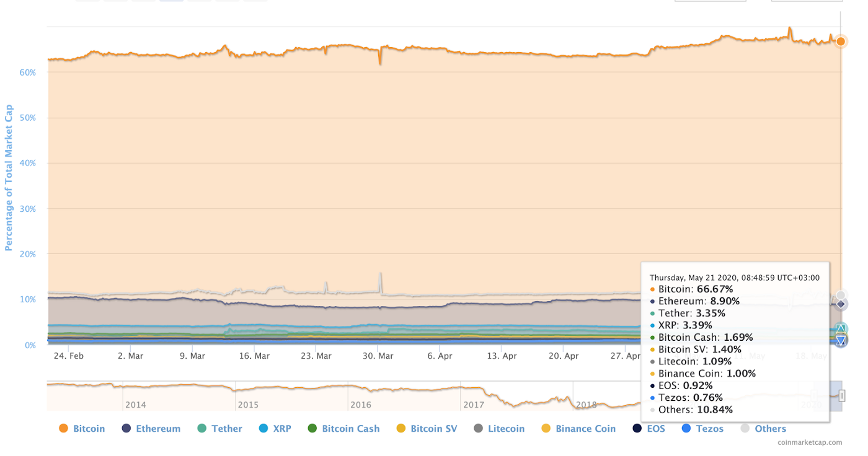Toggle the Tezos legend entry
The height and width of the screenshot is (456, 868).
click(x=702, y=429)
